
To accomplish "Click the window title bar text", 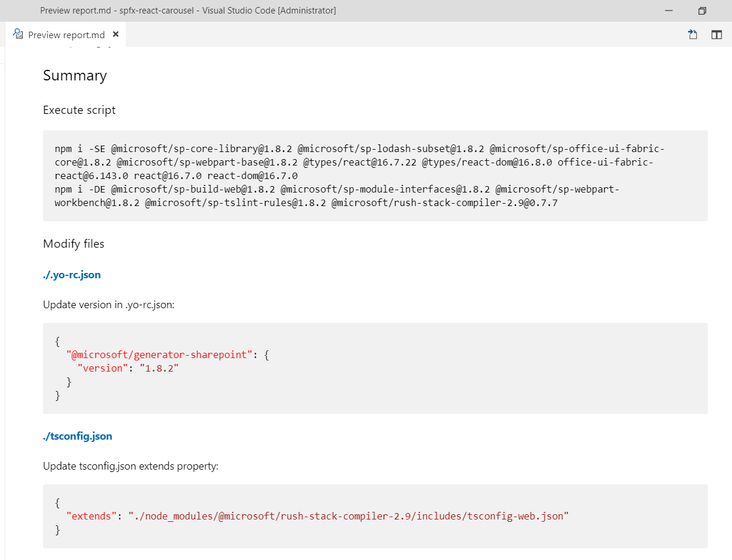I will pos(188,11).
